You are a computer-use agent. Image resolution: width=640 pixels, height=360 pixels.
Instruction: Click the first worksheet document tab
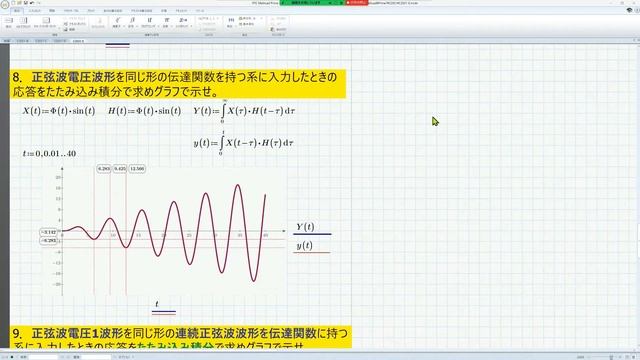tap(7, 41)
